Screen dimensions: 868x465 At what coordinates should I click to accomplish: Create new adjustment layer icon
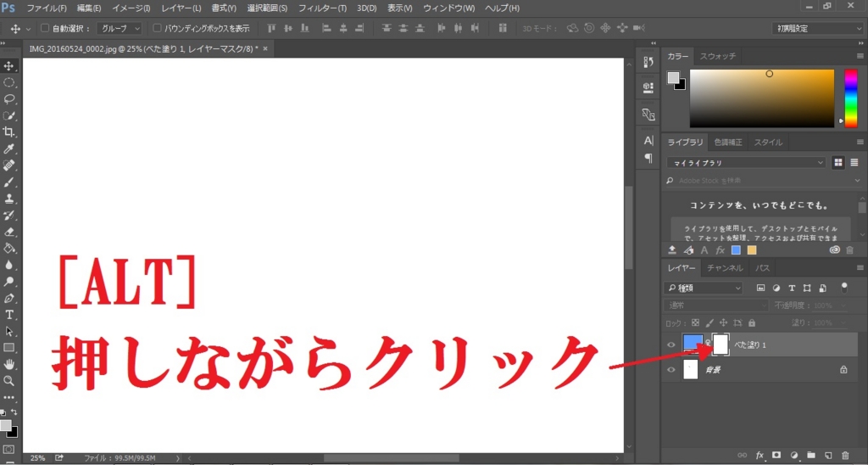coord(794,455)
